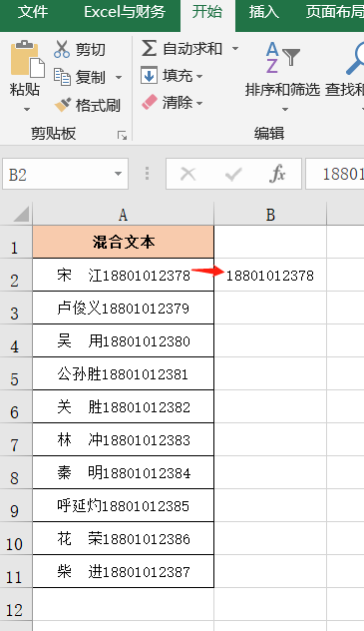Expand the Name Box dropdown arrow

(118, 174)
